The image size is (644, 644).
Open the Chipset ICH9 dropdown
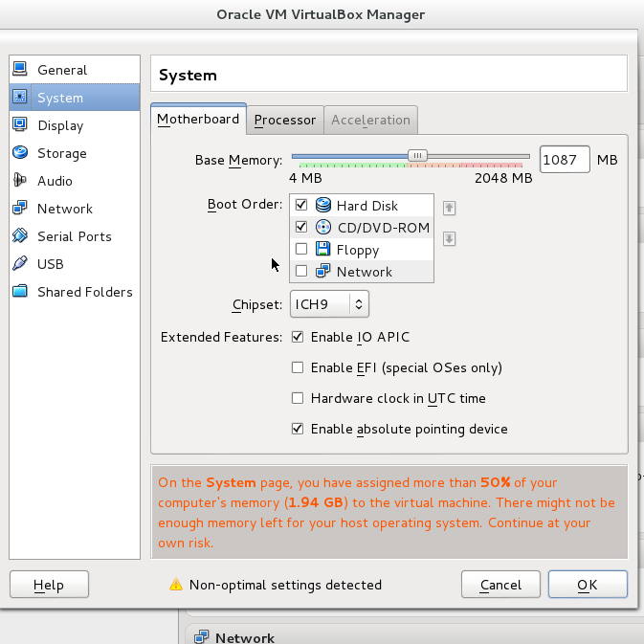pyautogui.click(x=329, y=304)
